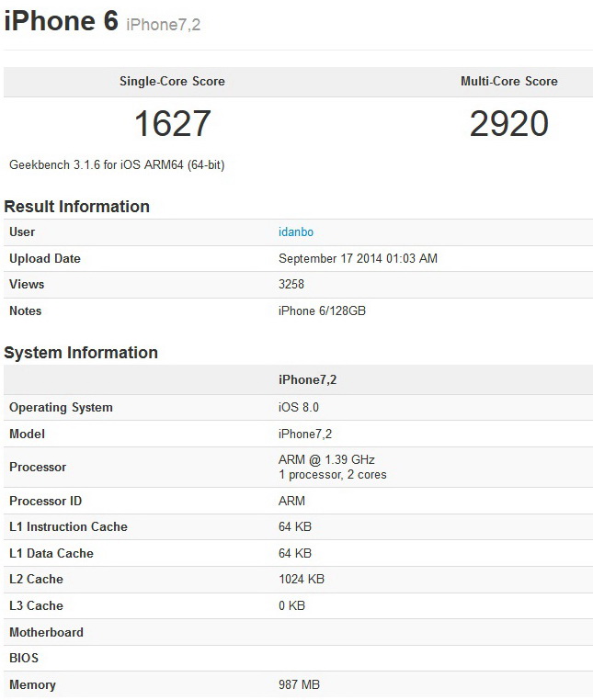Select the L1 Data Cache label
The width and height of the screenshot is (593, 700).
pyautogui.click(x=51, y=554)
